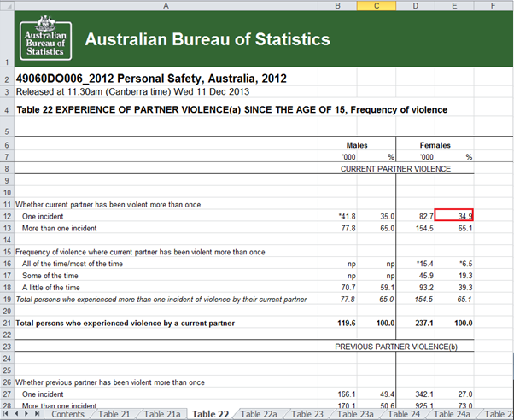Image resolution: width=514 pixels, height=420 pixels.
Task: Select the cell with value 19.3
Action: [454, 276]
